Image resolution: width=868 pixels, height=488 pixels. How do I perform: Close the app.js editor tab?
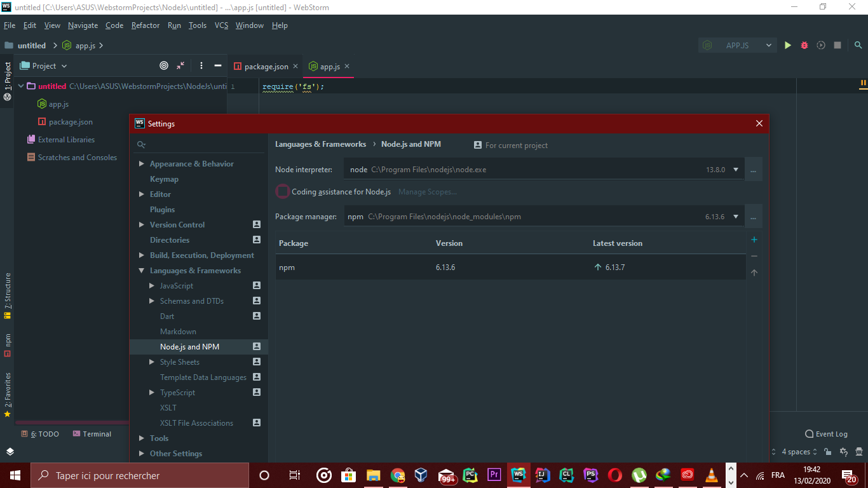pyautogui.click(x=347, y=66)
